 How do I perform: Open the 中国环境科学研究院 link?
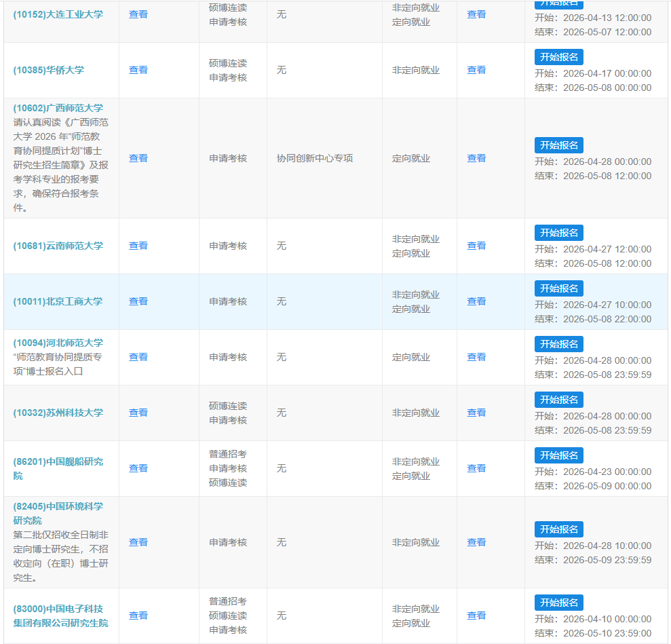(58, 514)
